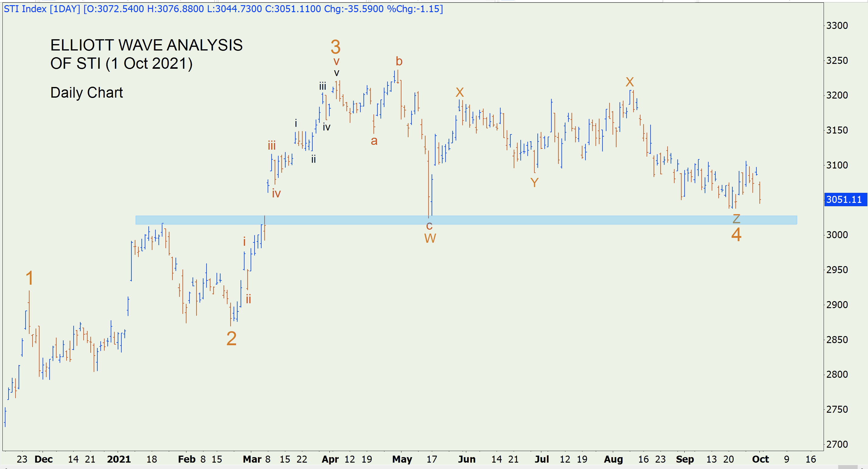Click the large orange wave label 4
The image size is (868, 469).
pyautogui.click(x=736, y=234)
